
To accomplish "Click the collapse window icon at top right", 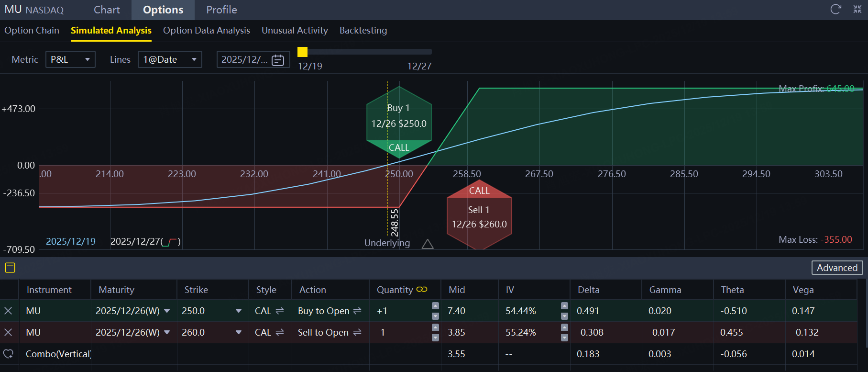I will [x=857, y=9].
